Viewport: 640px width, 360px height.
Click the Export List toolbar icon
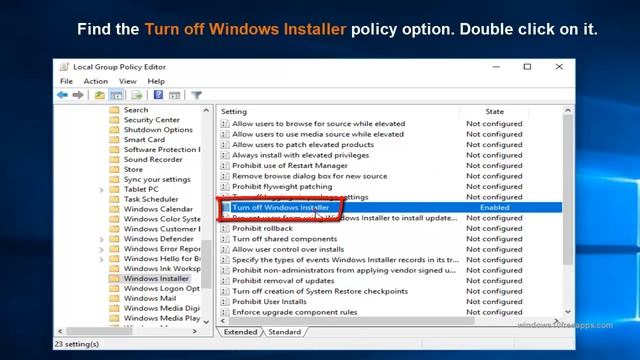pyautogui.click(x=137, y=95)
